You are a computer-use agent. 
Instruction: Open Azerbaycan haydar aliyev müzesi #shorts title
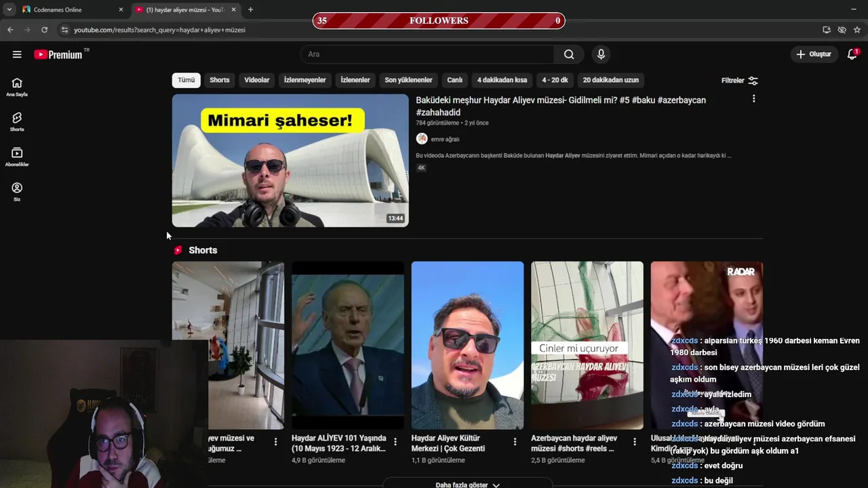574,443
